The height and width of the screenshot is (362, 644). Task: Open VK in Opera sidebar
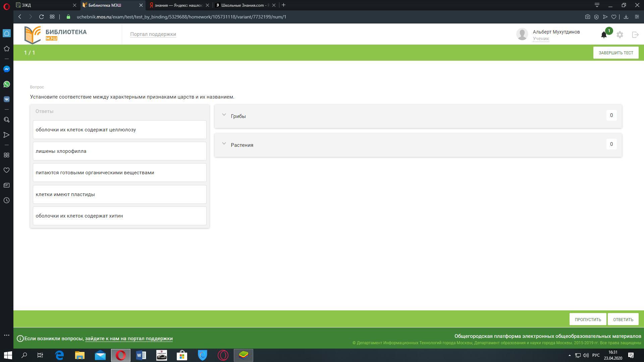pyautogui.click(x=6, y=99)
